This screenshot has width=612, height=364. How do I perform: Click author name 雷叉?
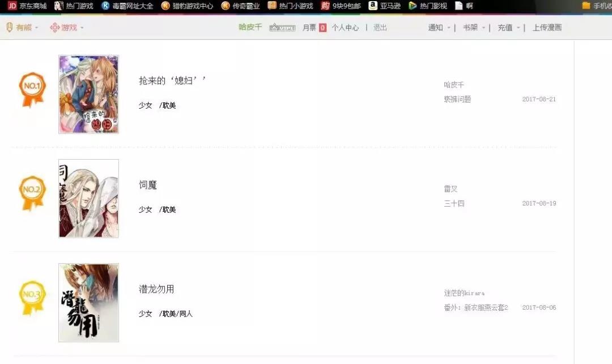(450, 189)
